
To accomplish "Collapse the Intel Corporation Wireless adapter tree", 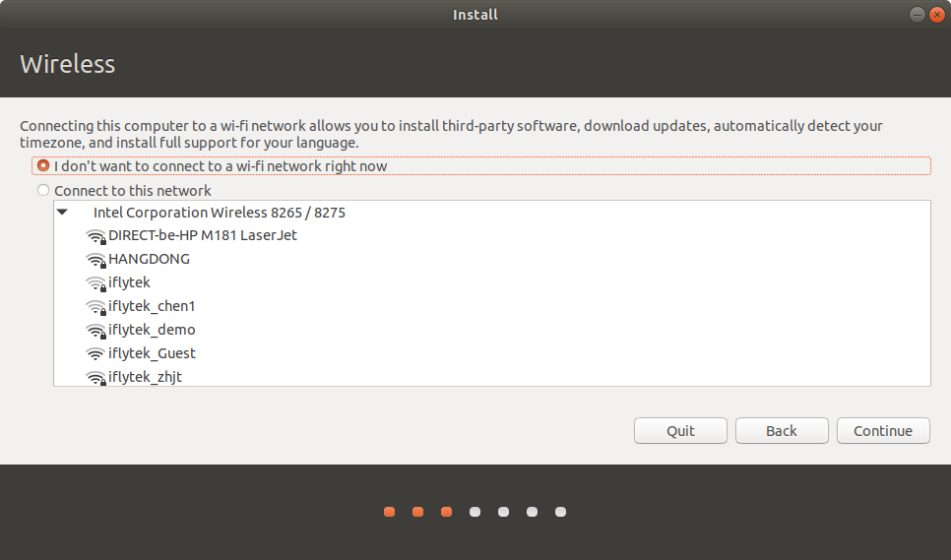I will pos(62,213).
